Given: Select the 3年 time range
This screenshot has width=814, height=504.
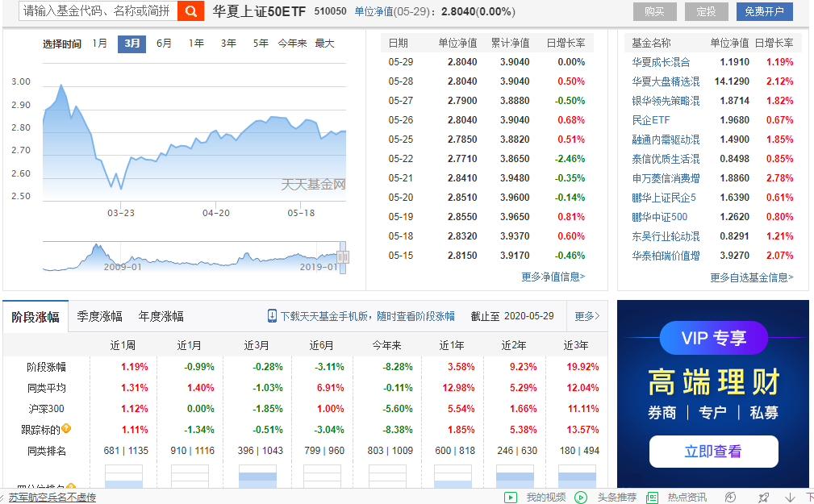Looking at the screenshot, I should (228, 44).
